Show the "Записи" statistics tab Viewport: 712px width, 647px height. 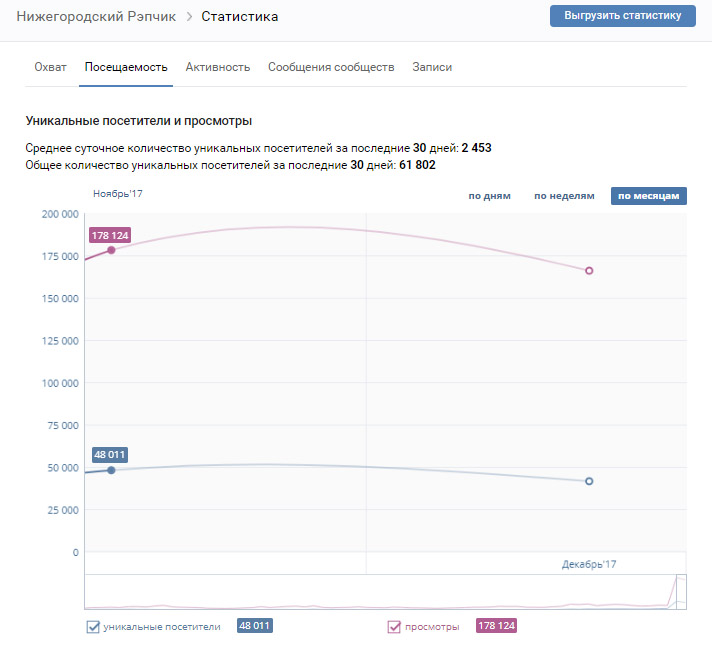pos(432,67)
